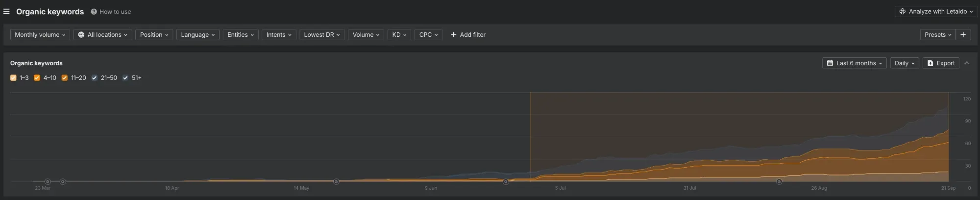Viewport: 980px width, 200px height.
Task: Open the Analyze with Letaido dropdown
Action: (936, 11)
